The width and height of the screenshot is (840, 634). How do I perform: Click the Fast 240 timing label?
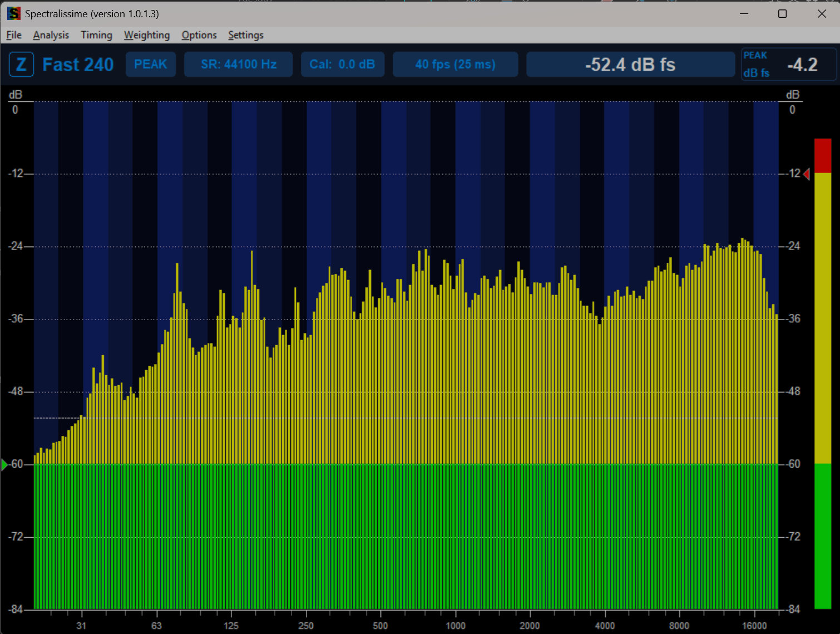(78, 65)
